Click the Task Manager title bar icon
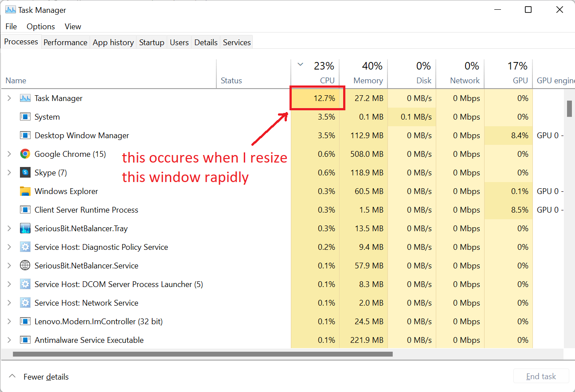 pyautogui.click(x=10, y=10)
